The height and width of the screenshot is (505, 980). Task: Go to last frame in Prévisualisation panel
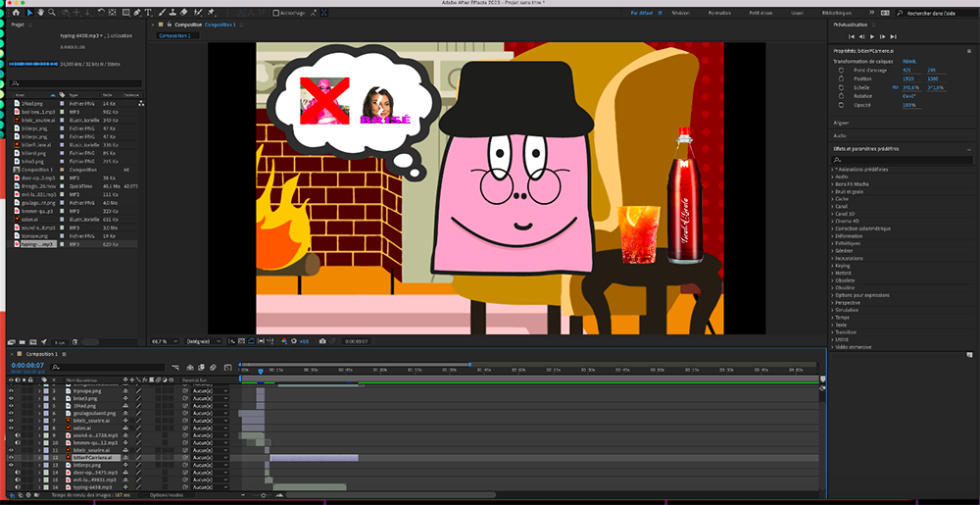[894, 37]
